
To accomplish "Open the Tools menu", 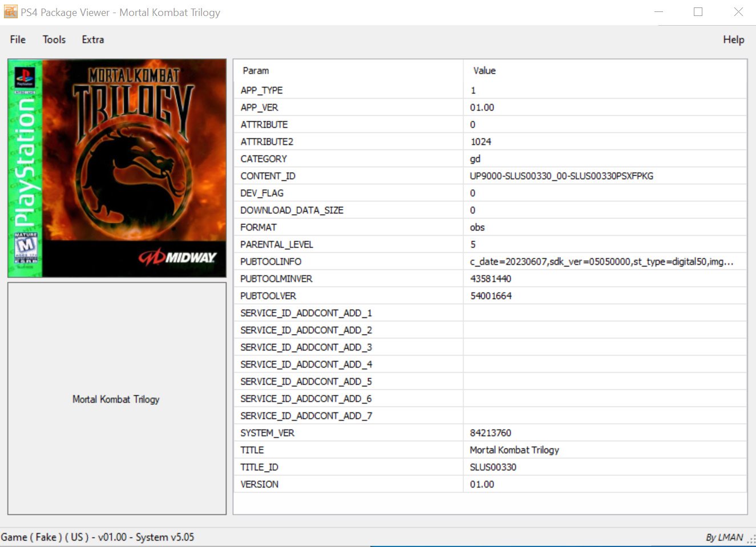I will point(54,39).
